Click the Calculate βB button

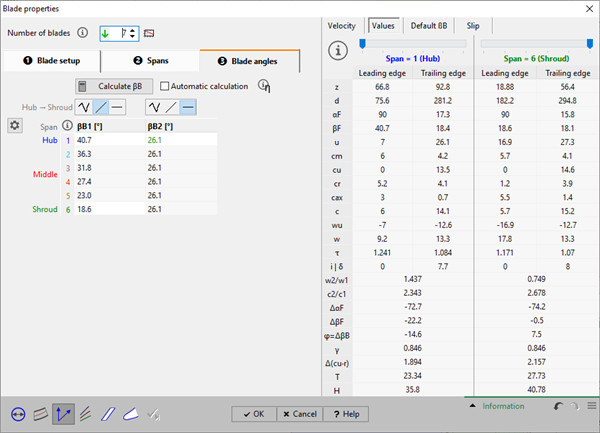pos(114,86)
